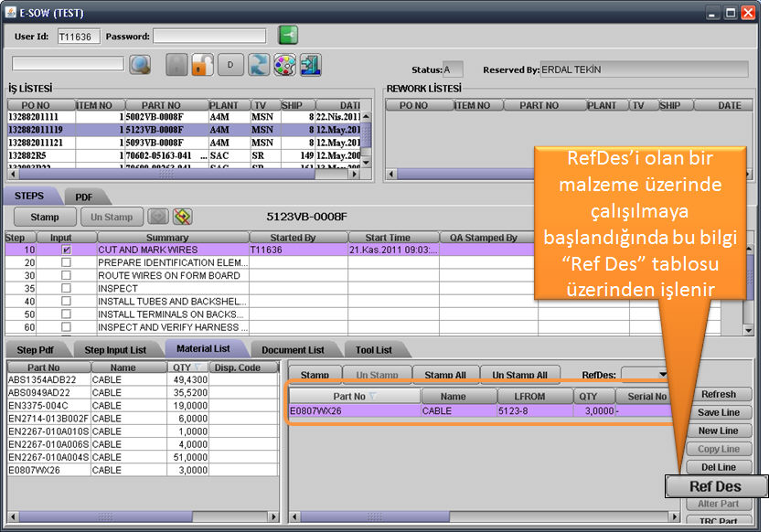
Task: Click the D toolbar button
Action: coord(230,65)
